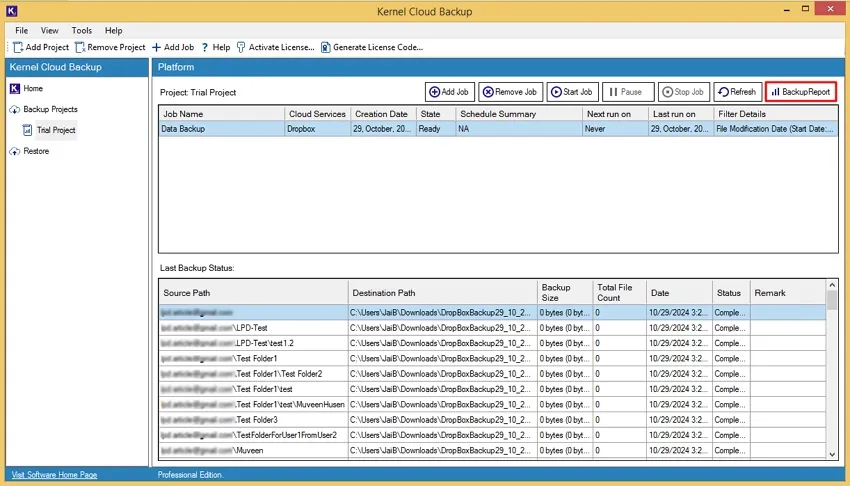Open Visit Software Home Page link

pyautogui.click(x=54, y=475)
